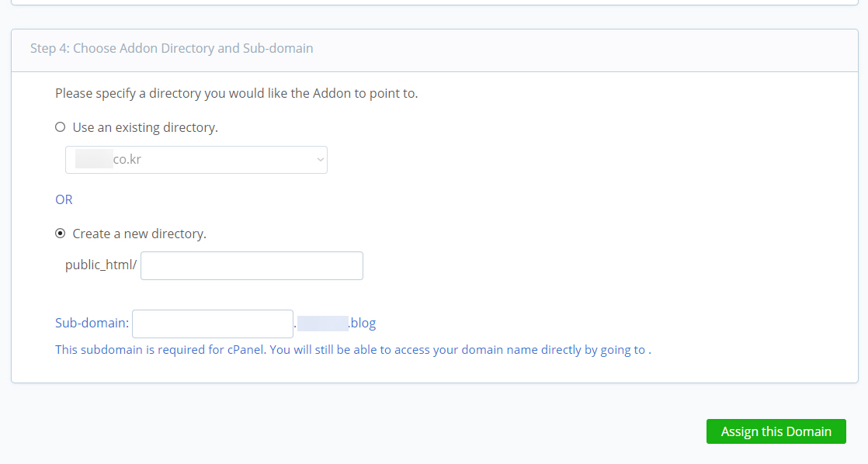The image size is (868, 464).
Task: Click the blue OR separator text
Action: [x=64, y=199]
